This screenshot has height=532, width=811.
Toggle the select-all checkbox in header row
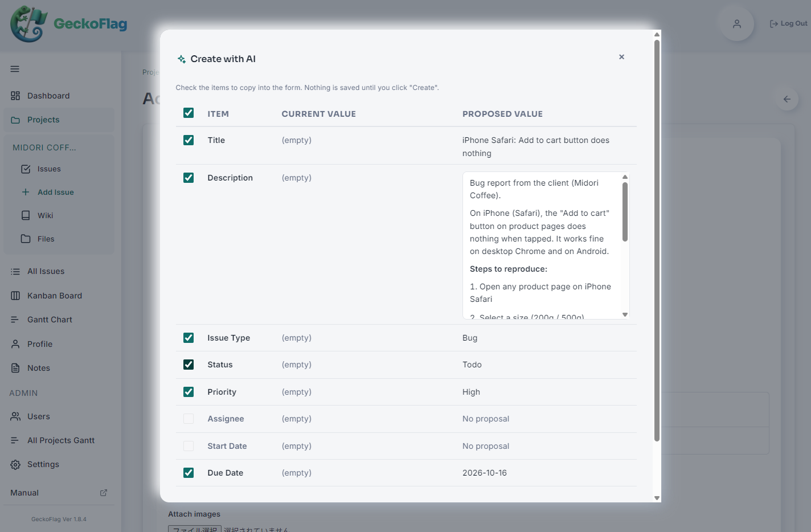pyautogui.click(x=189, y=113)
